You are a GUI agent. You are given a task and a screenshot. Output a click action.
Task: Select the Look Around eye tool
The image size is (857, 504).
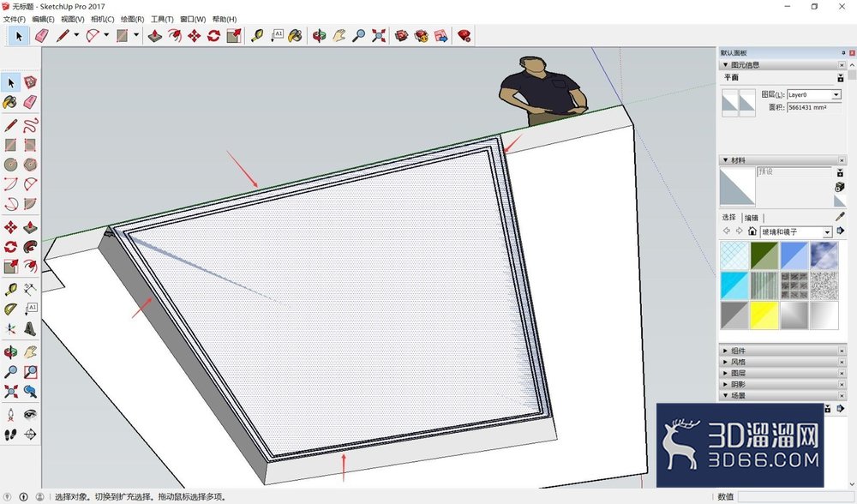(x=31, y=415)
